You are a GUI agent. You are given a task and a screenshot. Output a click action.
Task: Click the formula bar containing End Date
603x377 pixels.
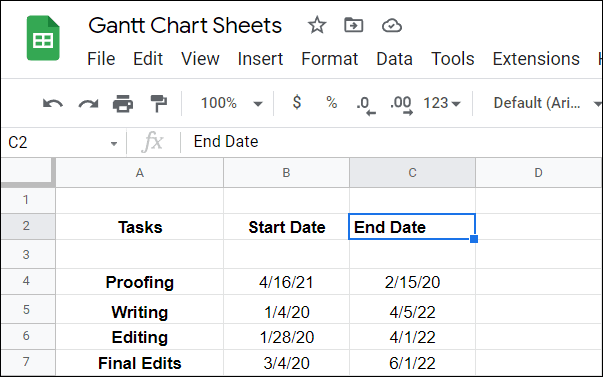[391, 142]
